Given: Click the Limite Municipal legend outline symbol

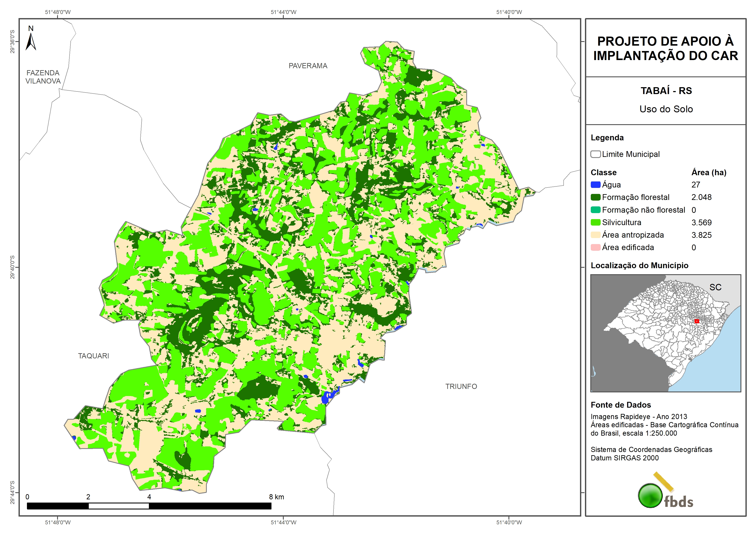Looking at the screenshot, I should [595, 154].
